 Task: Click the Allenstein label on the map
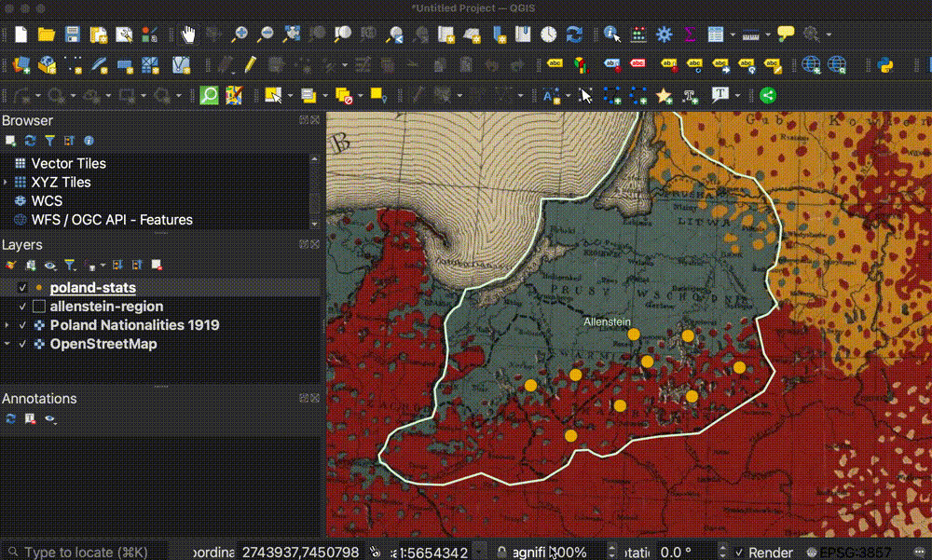607,321
